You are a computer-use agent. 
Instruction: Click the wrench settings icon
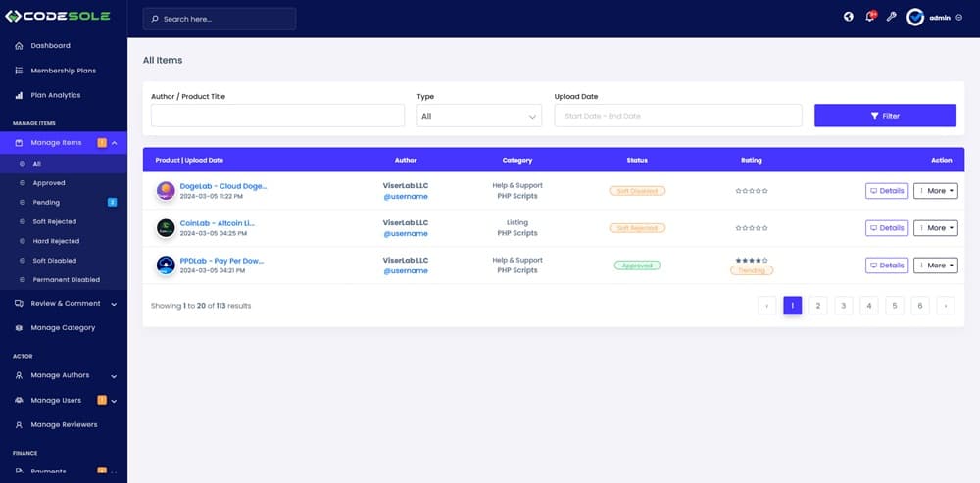891,18
